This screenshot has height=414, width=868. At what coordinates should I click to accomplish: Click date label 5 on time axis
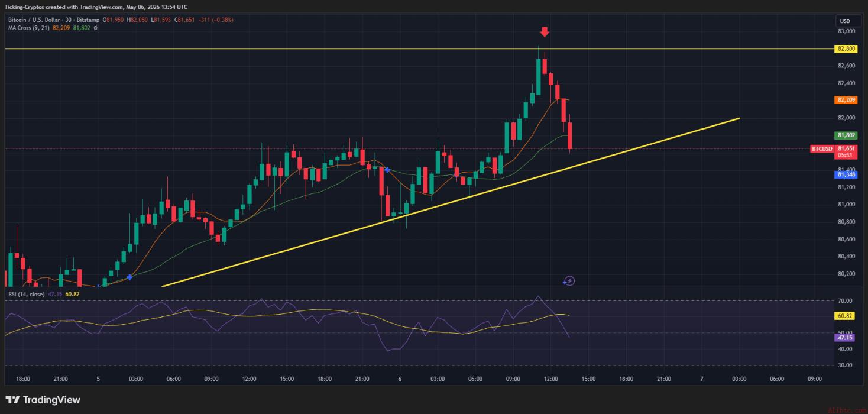point(98,379)
